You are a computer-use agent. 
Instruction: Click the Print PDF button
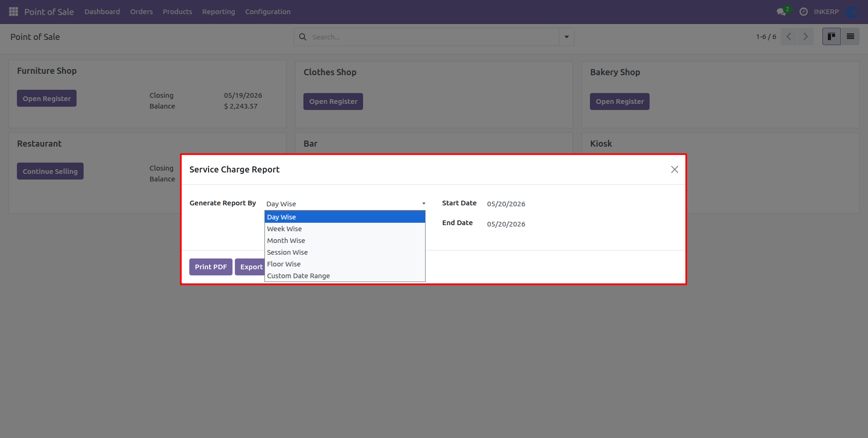pos(211,267)
